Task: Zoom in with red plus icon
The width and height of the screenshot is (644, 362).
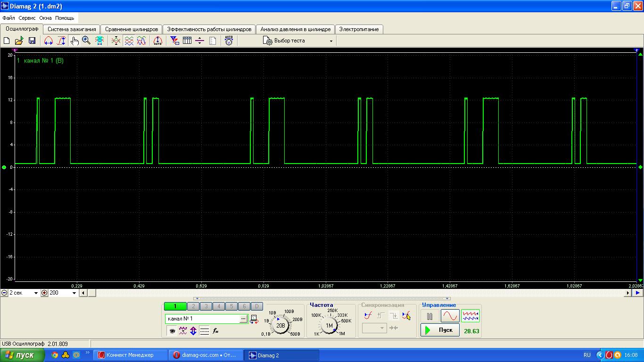Action: 44,293
